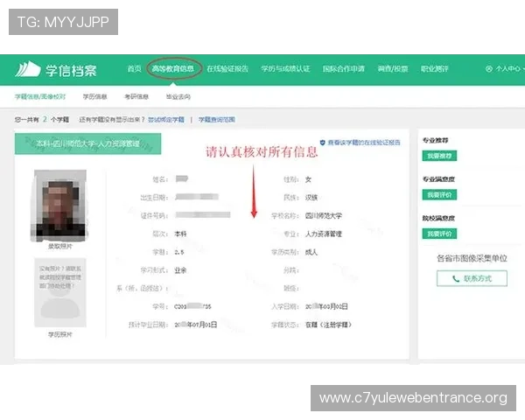Select 高等教育信息 in the top navigation
Image resolution: width=525 pixels, height=420 pixels.
click(x=172, y=68)
